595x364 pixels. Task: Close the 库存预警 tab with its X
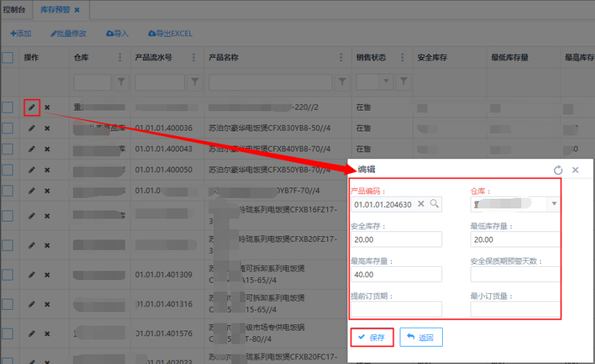[77, 10]
